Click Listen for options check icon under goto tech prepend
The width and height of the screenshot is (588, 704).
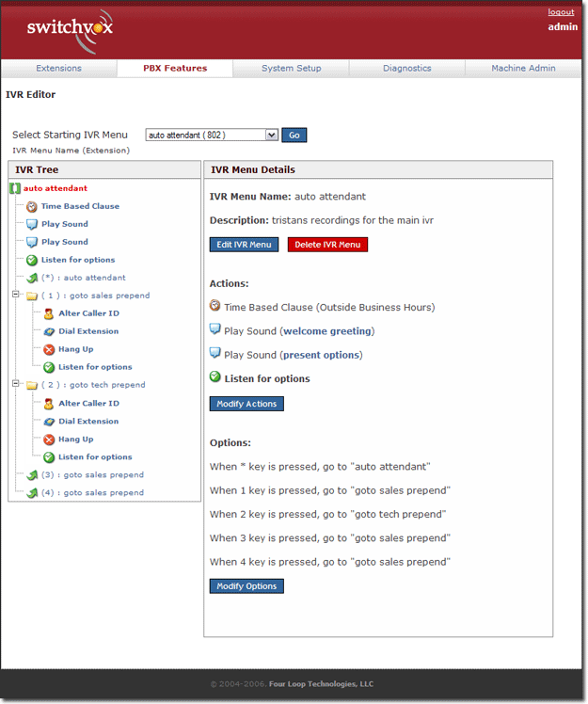pos(49,457)
